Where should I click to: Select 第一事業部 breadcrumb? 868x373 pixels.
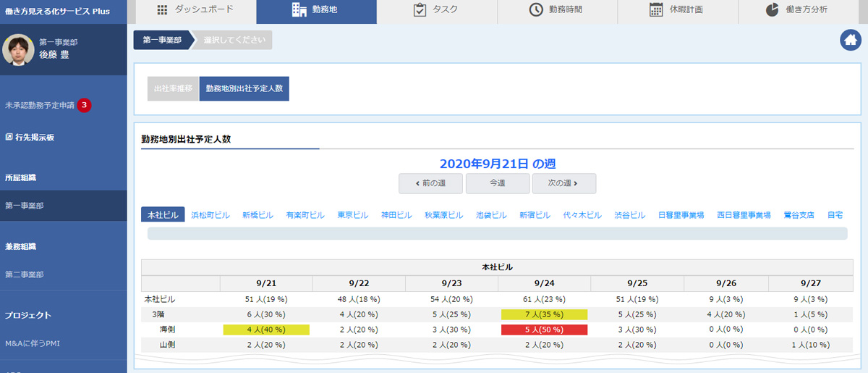click(162, 41)
